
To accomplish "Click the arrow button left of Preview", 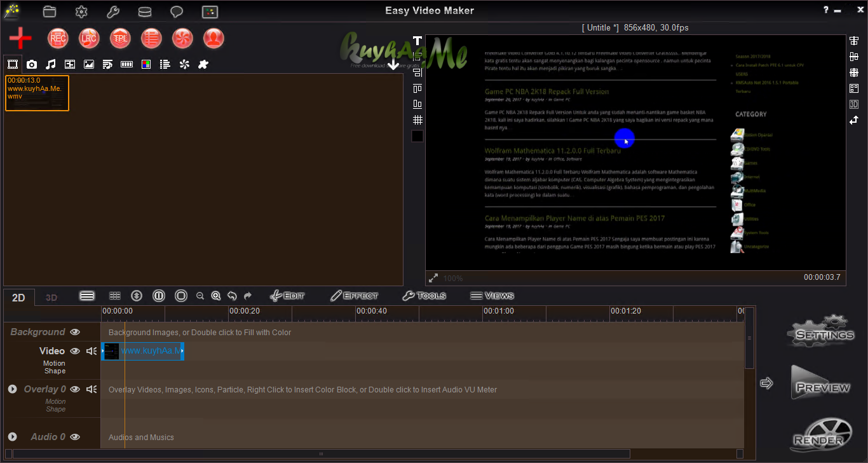I will (767, 383).
